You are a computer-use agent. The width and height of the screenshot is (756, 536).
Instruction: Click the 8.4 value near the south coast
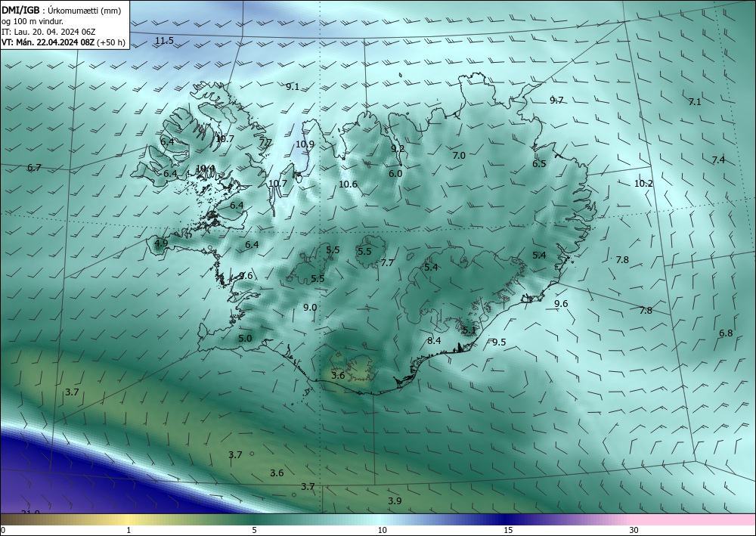434,341
